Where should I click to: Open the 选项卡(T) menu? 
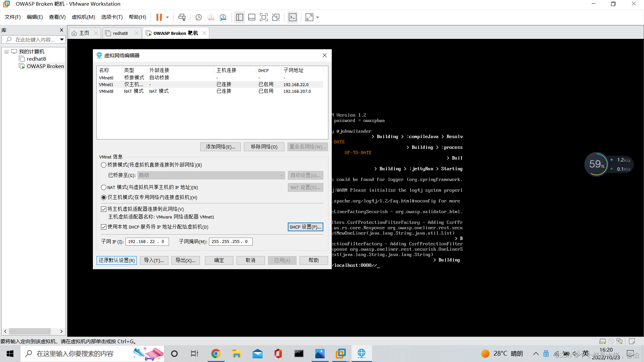tap(112, 17)
